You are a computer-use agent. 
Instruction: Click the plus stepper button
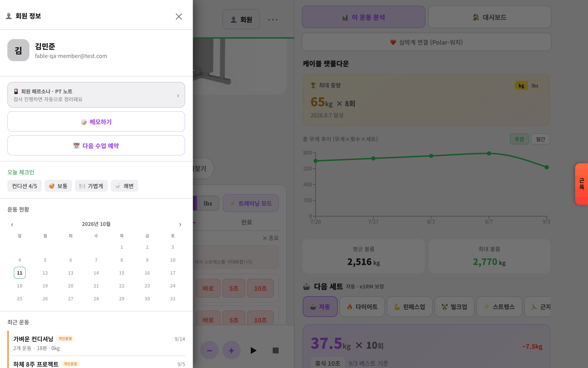click(x=231, y=350)
